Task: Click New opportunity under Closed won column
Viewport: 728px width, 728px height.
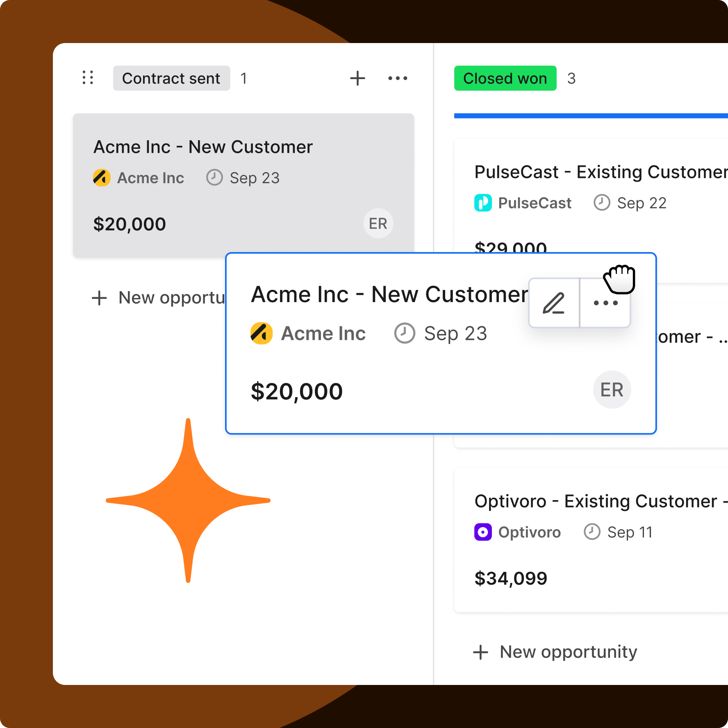Action: click(556, 652)
